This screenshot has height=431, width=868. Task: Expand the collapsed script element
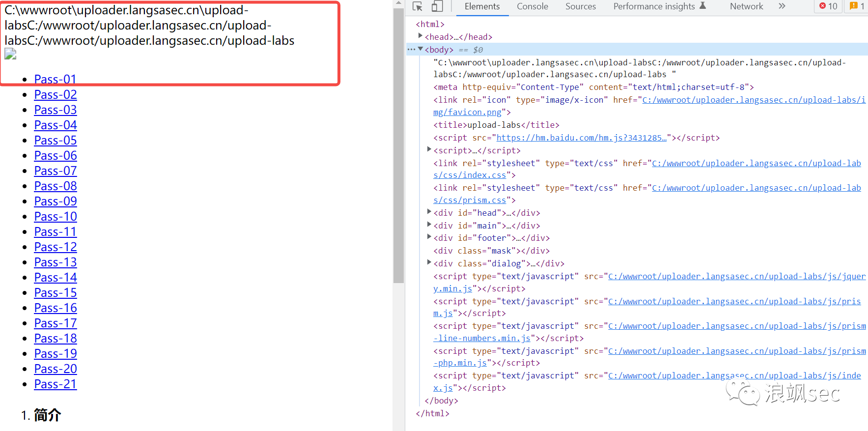pos(429,149)
